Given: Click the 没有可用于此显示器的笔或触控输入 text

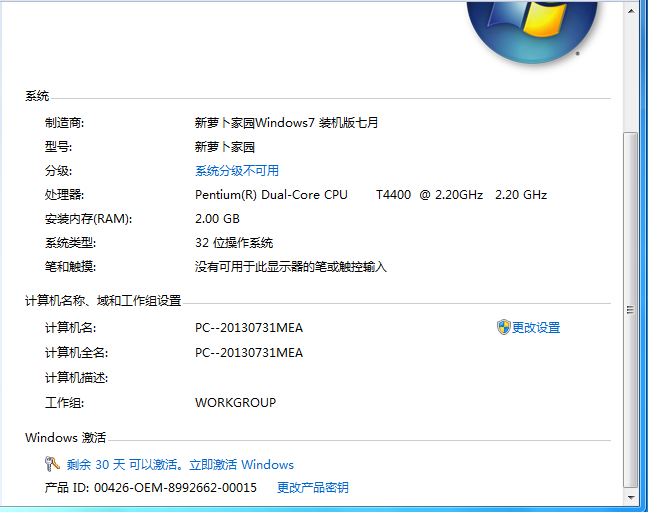Looking at the screenshot, I should coord(291,267).
